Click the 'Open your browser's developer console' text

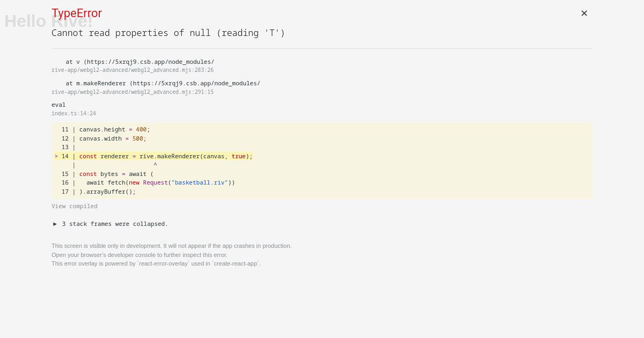pyautogui.click(x=140, y=255)
